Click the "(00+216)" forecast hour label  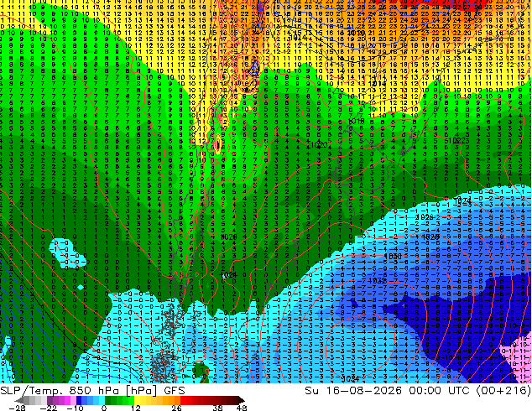click(503, 391)
